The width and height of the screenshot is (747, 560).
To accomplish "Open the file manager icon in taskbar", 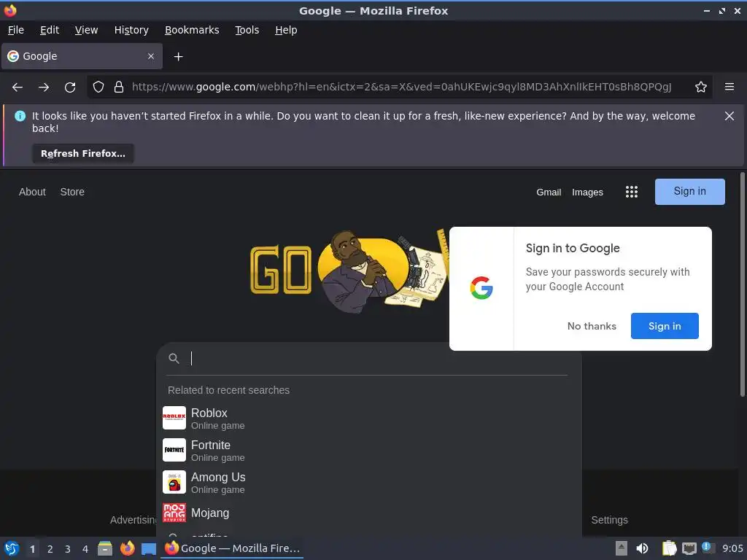I will (105, 548).
